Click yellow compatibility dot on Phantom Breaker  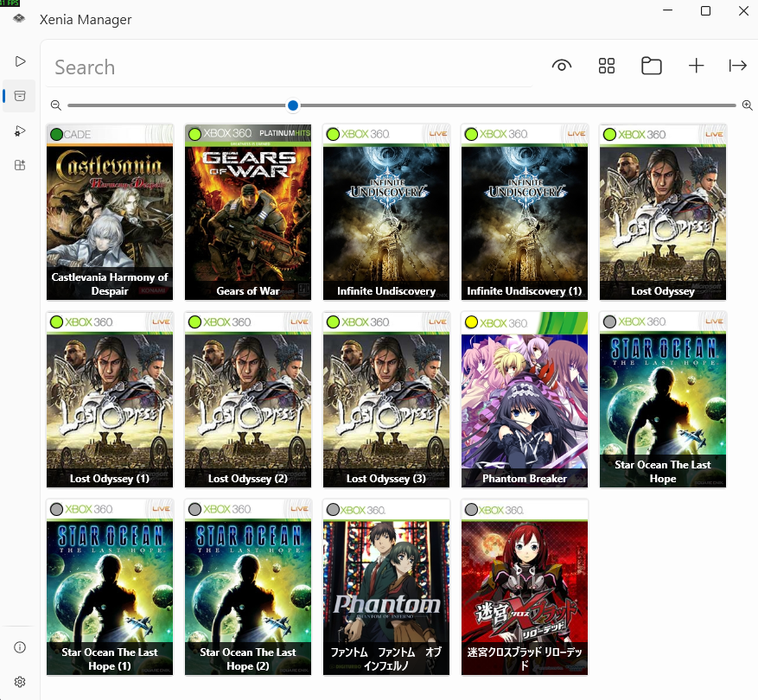pos(471,322)
